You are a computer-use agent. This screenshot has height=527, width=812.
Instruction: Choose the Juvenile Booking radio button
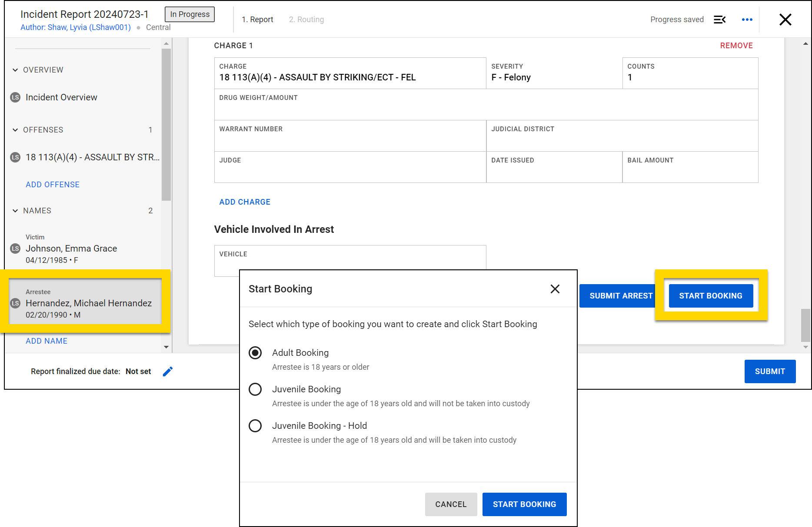(255, 389)
